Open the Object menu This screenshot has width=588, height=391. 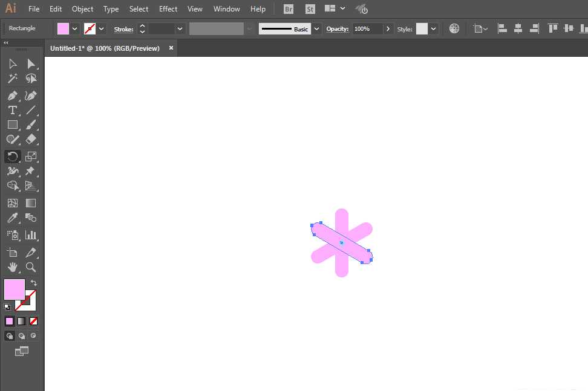point(82,8)
